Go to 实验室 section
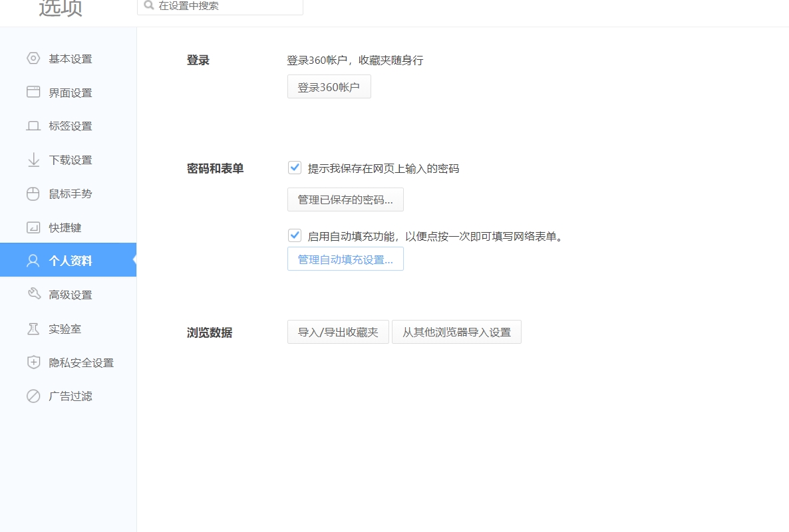789x532 pixels. 68,329
